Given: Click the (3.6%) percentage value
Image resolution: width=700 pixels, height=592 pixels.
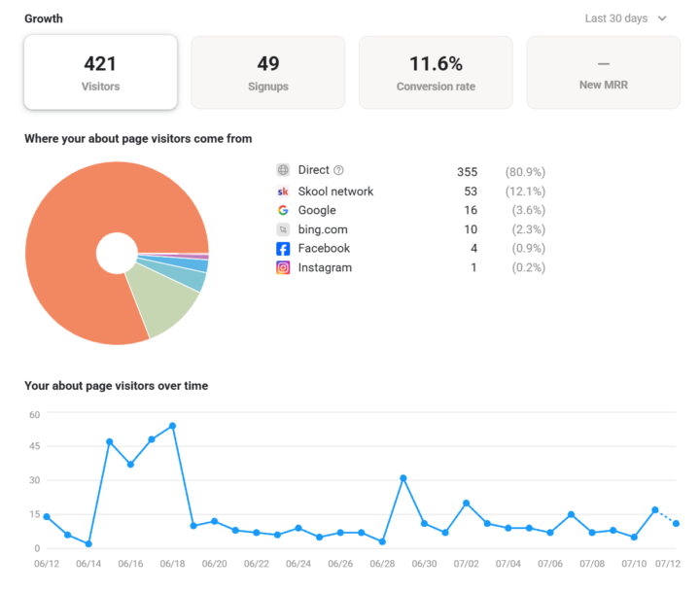Looking at the screenshot, I should pyautogui.click(x=529, y=210).
